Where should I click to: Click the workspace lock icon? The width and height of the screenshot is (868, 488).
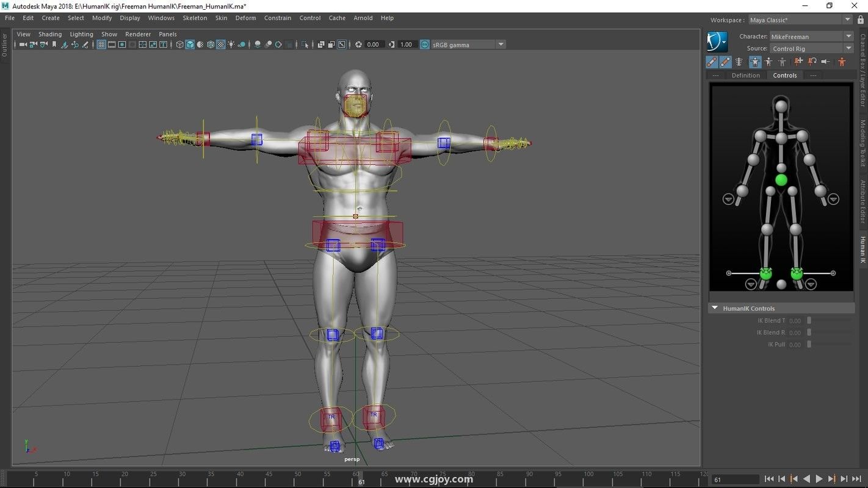pos(861,20)
